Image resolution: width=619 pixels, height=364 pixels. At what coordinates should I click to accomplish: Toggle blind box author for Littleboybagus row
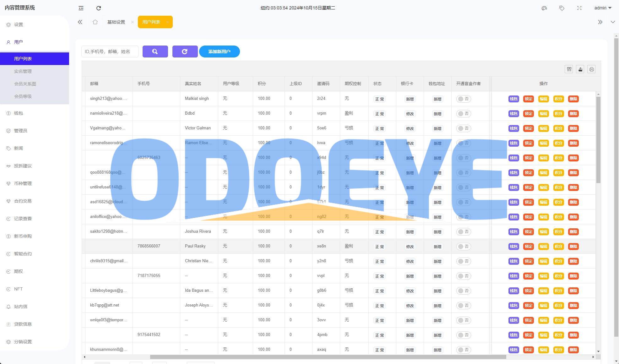coord(464,291)
